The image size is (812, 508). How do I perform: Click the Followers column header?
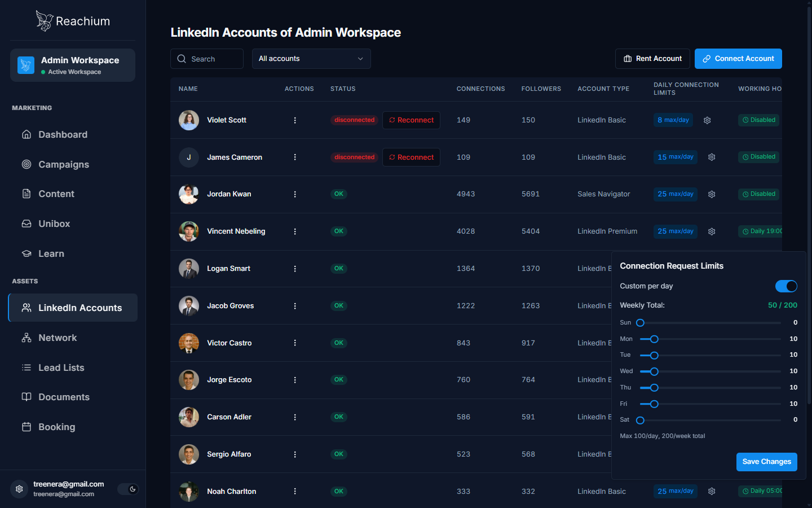(541, 89)
